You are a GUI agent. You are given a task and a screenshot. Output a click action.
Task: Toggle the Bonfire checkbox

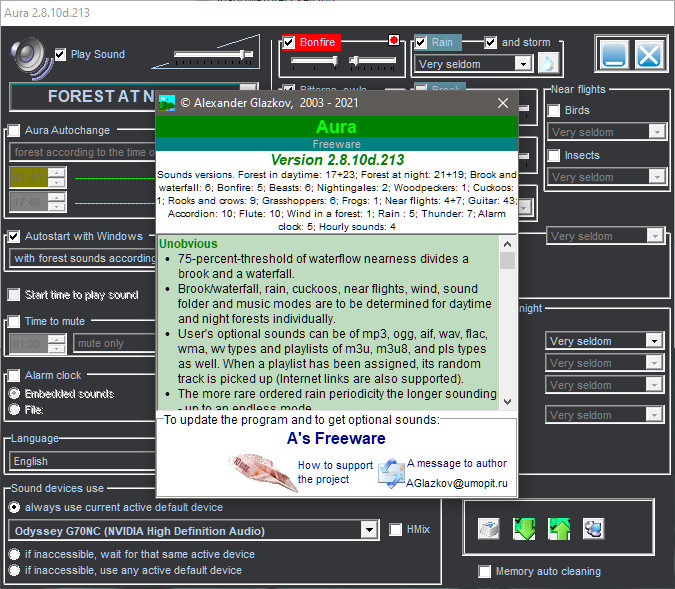(290, 42)
